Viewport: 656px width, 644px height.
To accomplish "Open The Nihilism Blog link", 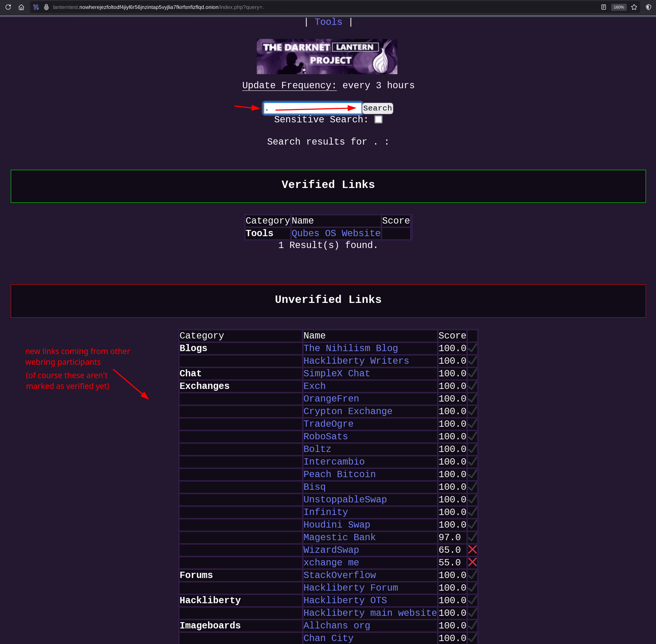I will pos(350,348).
